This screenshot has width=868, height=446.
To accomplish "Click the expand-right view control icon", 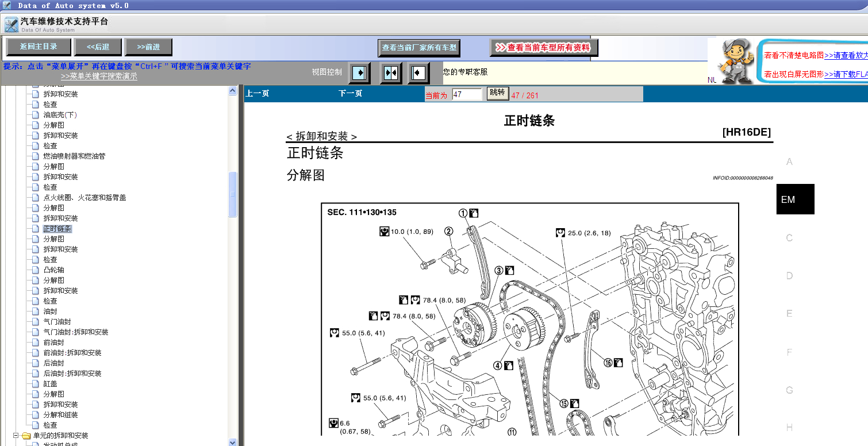I will [359, 73].
